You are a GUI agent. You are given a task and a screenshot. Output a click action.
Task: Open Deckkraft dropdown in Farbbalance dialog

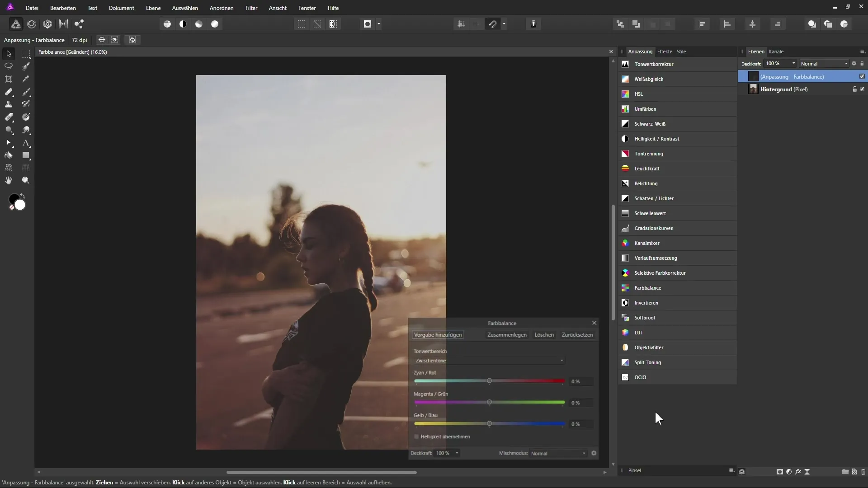pyautogui.click(x=447, y=453)
